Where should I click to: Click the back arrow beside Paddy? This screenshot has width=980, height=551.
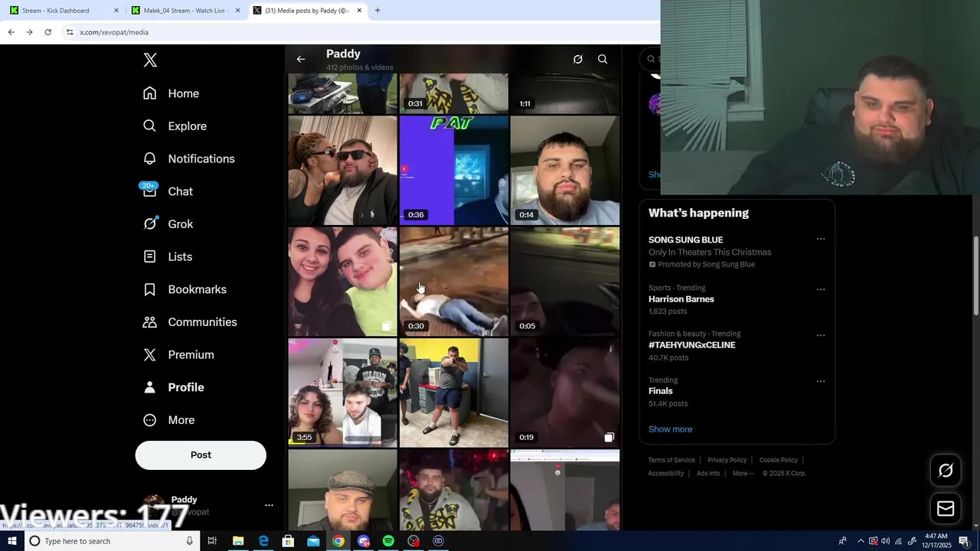click(301, 59)
